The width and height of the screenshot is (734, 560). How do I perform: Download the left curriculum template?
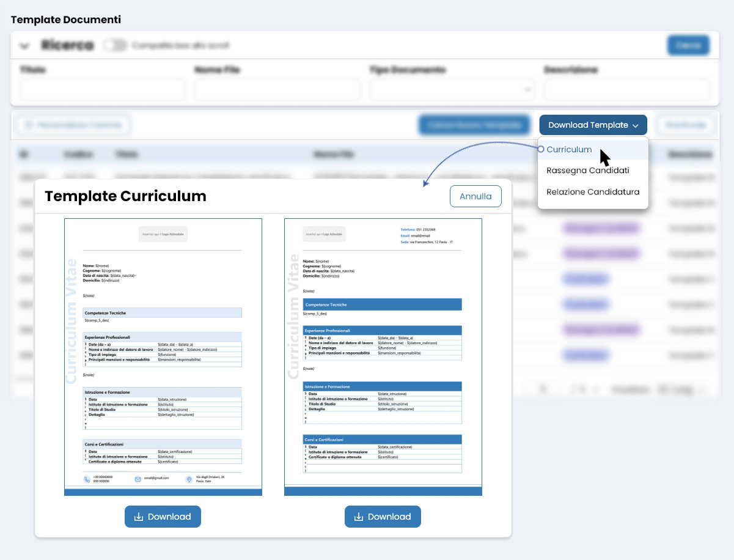[163, 517]
